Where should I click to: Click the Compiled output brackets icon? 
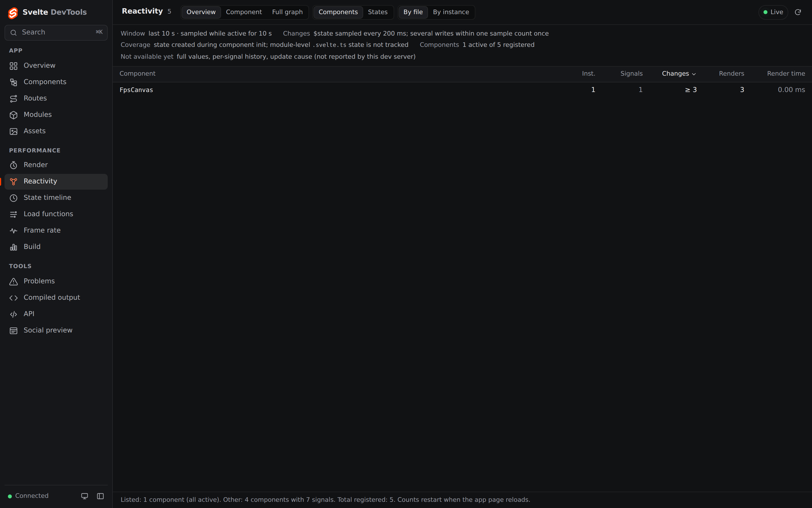click(14, 298)
